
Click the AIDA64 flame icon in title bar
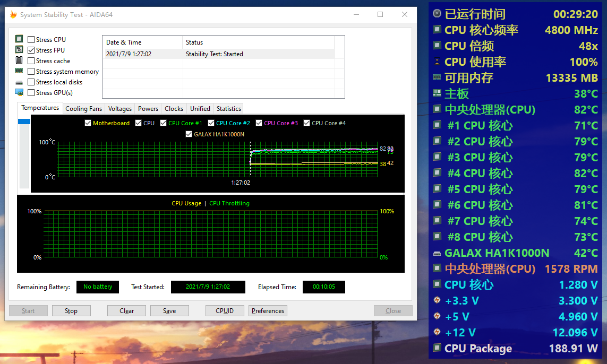(x=13, y=14)
